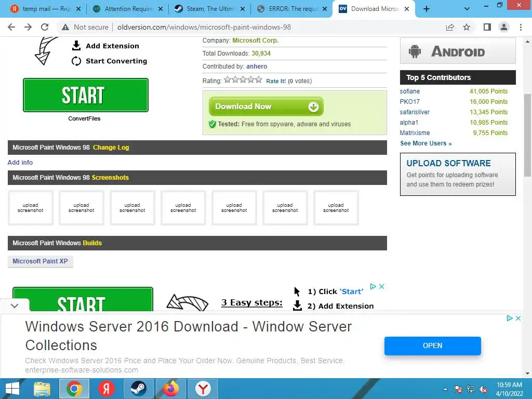Open File Explorer from taskbar
The height and width of the screenshot is (399, 532).
tap(42, 389)
